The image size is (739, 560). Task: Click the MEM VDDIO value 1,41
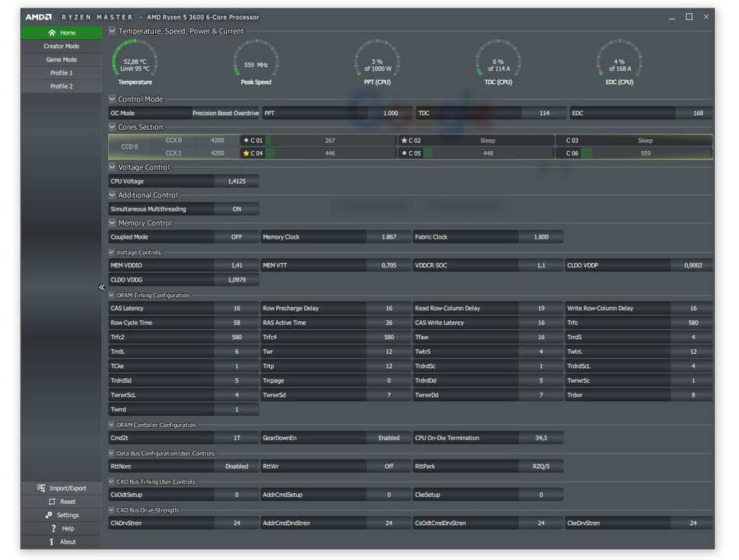pyautogui.click(x=236, y=265)
